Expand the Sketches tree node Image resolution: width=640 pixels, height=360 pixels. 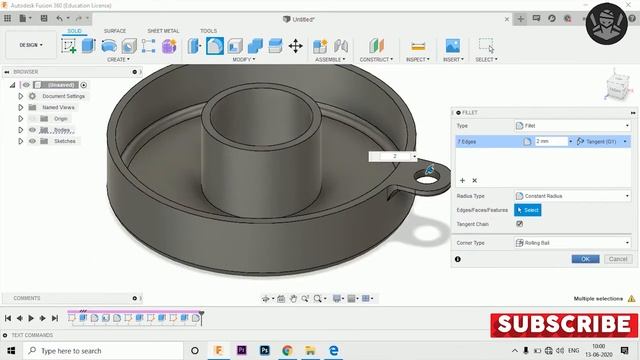(20, 141)
